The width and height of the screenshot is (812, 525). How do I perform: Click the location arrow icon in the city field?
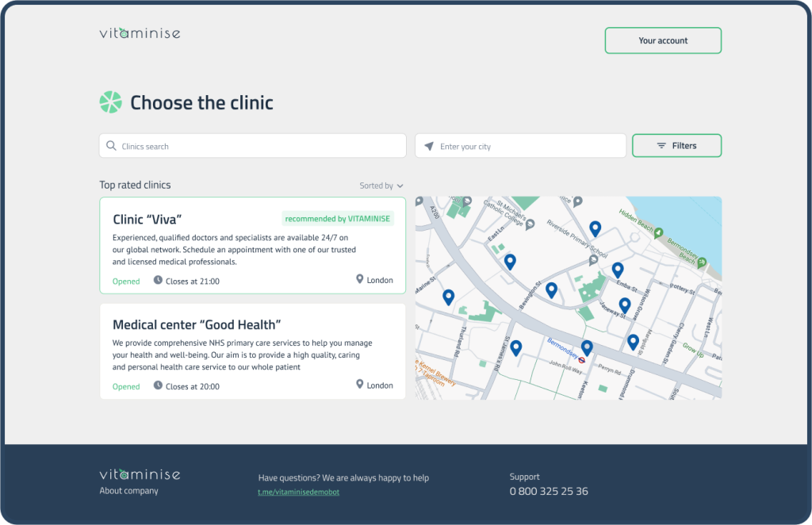429,146
